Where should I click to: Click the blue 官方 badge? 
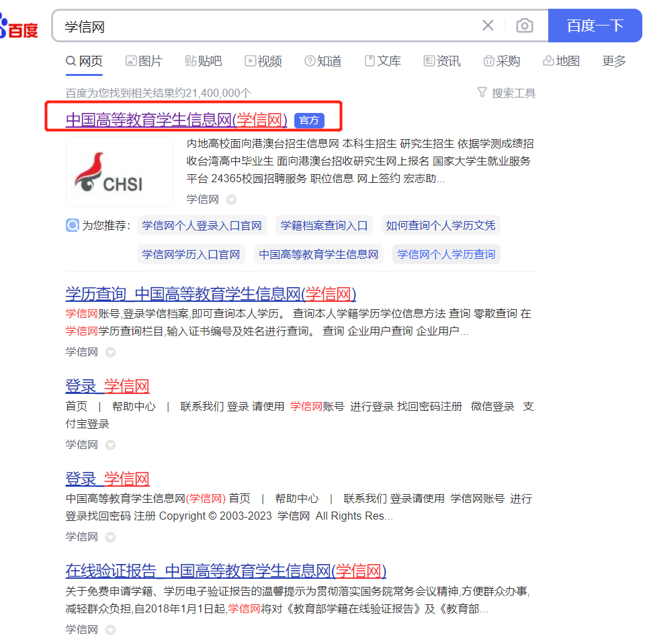309,120
